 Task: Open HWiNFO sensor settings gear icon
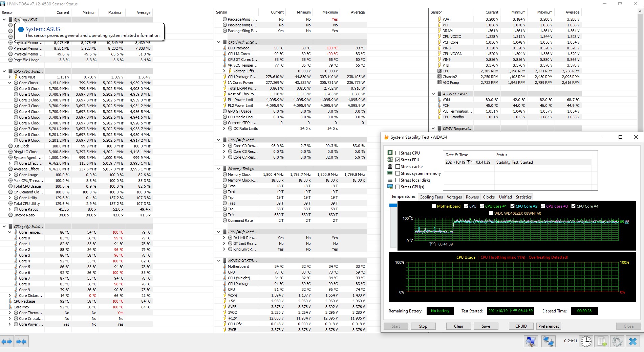coord(617,342)
